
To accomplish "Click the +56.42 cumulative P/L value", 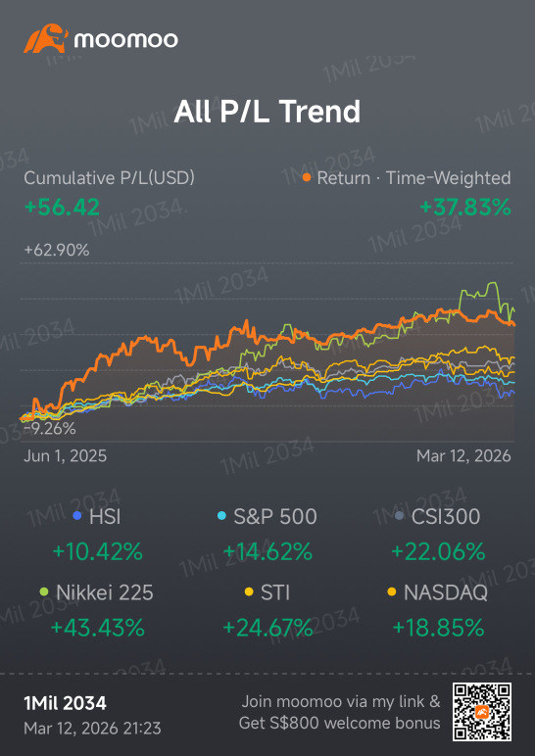I will tap(62, 208).
